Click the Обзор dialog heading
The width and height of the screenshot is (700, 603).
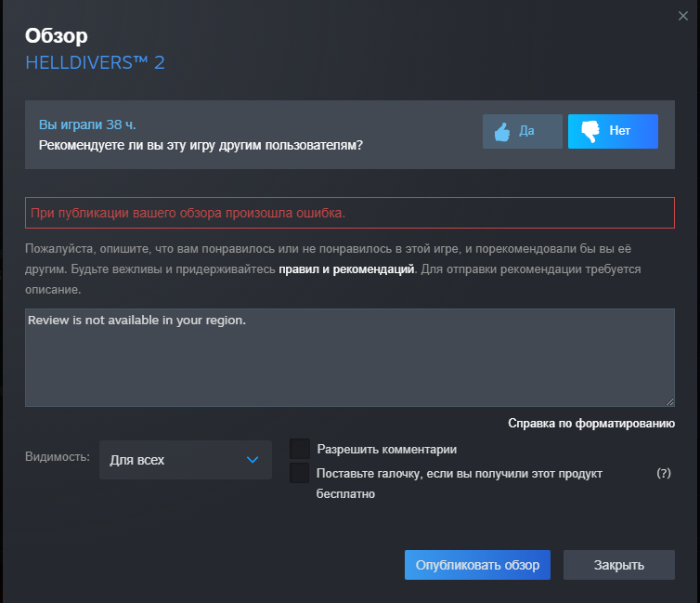57,35
